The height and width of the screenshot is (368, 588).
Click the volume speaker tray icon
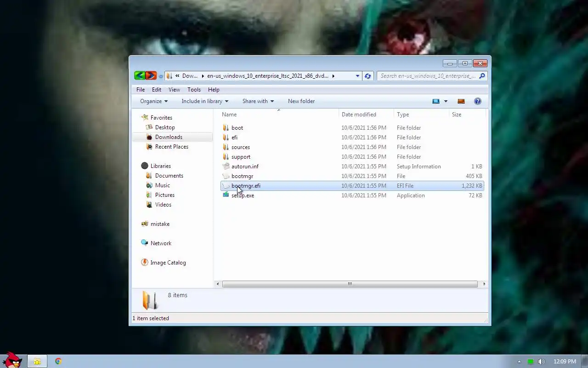pyautogui.click(x=542, y=362)
